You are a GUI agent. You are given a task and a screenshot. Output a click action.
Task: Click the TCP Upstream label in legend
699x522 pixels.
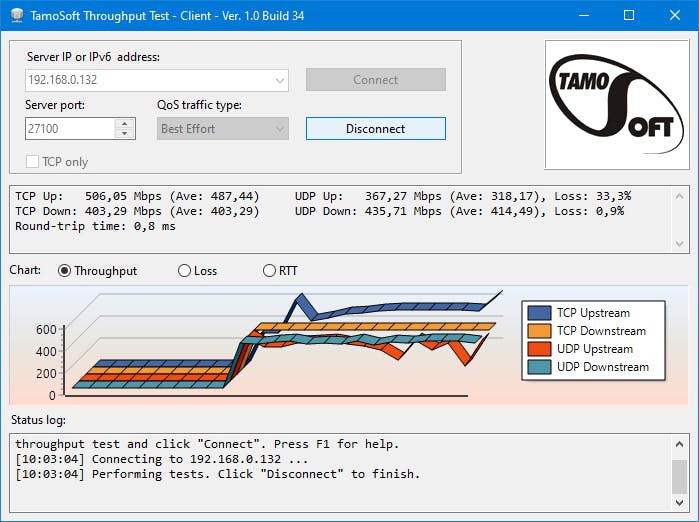pos(593,313)
